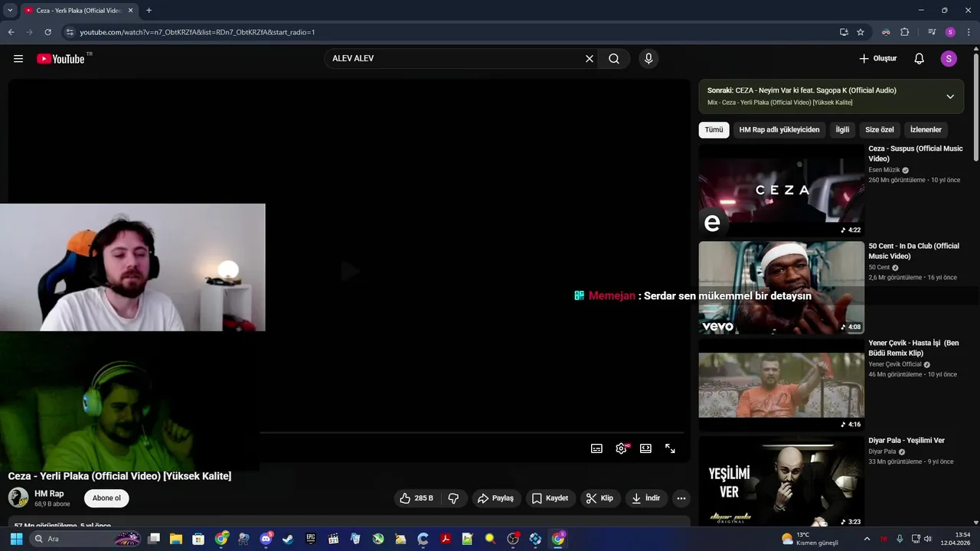Open Discord from the taskbar
Screen dimensions: 980x551
(x=266, y=539)
